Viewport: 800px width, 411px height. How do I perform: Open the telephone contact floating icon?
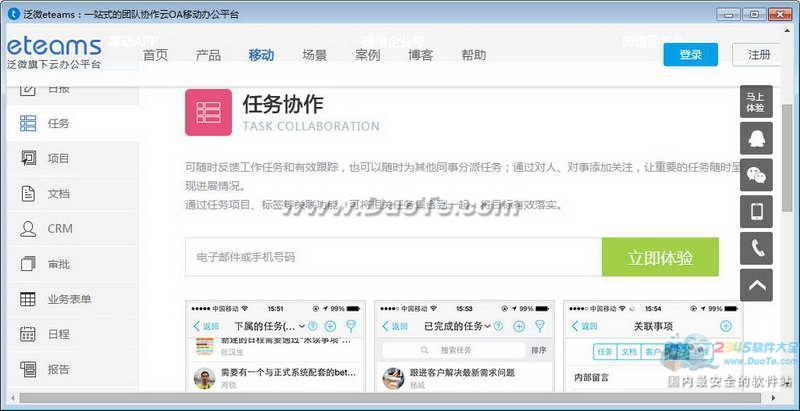pyautogui.click(x=756, y=248)
